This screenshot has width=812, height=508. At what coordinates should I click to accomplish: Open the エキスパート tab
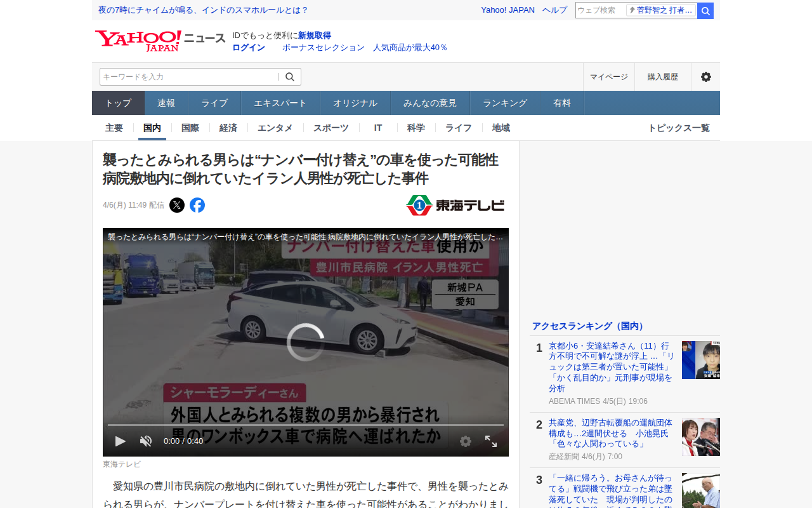[x=280, y=103]
